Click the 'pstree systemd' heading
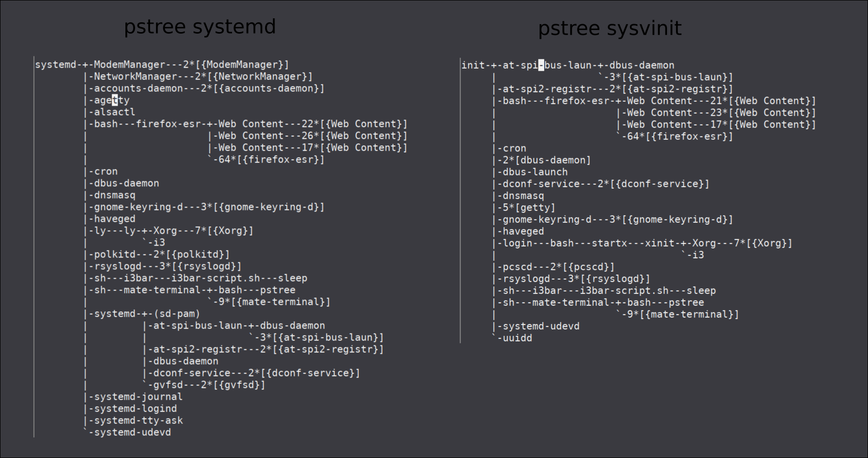This screenshot has width=868, height=458. tap(199, 27)
